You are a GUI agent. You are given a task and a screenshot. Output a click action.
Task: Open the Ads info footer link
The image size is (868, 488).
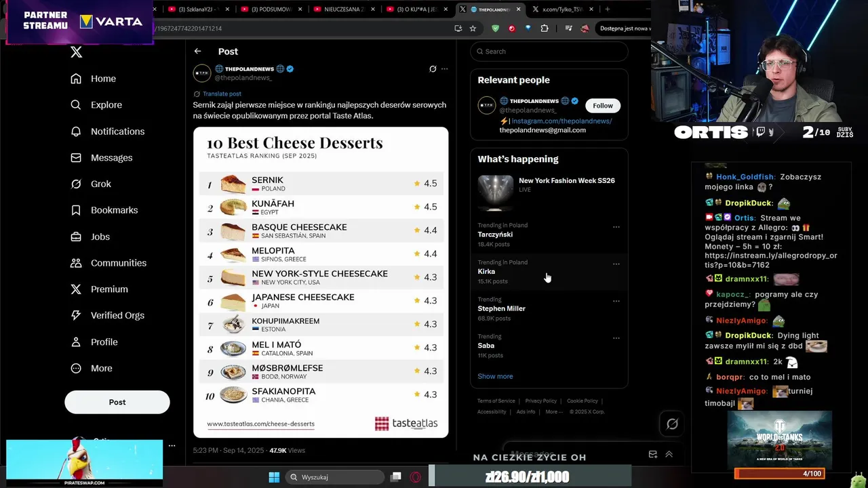526,412
